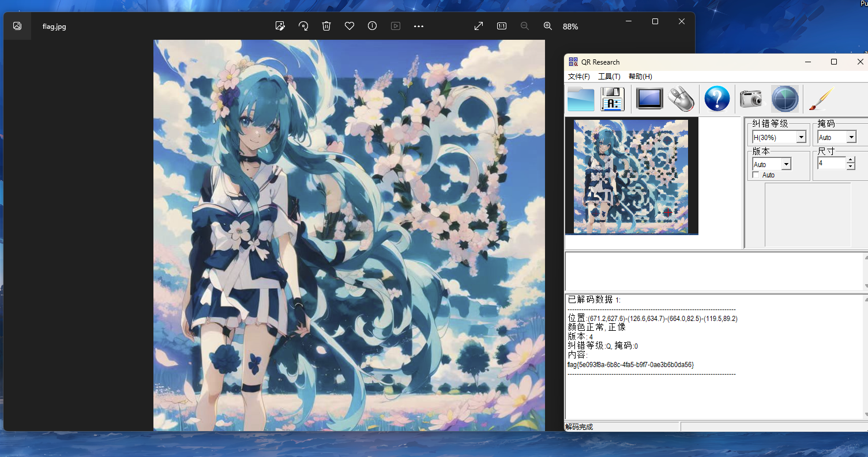Click the 位置 coordinates line in results
This screenshot has height=457, width=868.
[x=652, y=319]
